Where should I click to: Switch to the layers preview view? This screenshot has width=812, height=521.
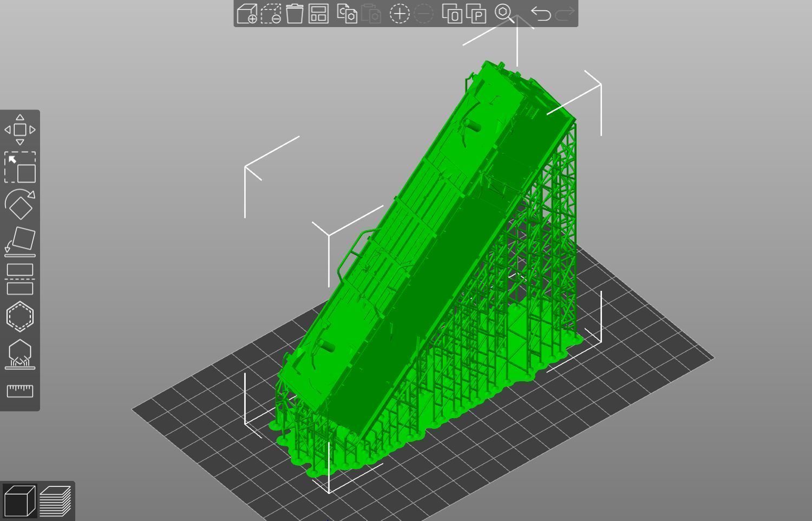[x=55, y=501]
